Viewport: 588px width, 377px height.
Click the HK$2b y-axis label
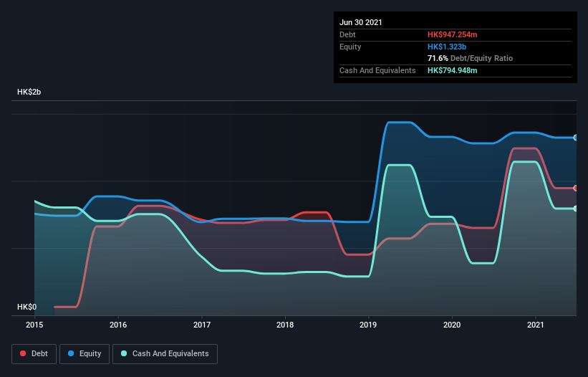pos(29,92)
